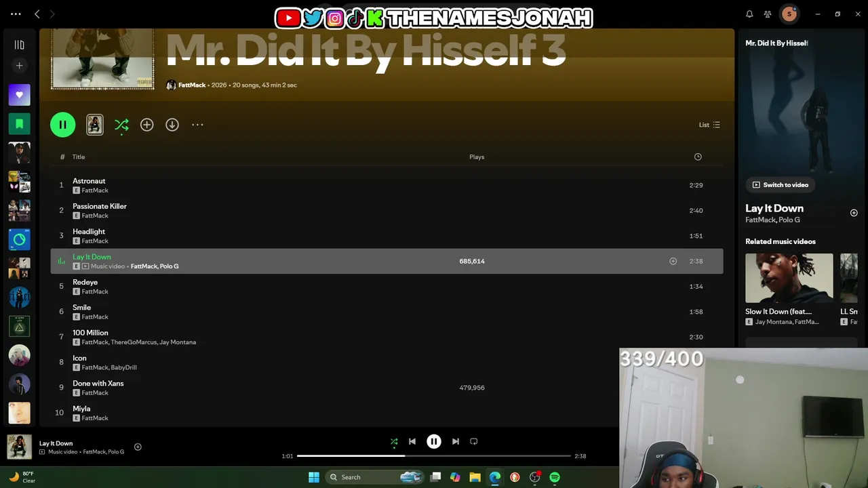This screenshot has width=868, height=488.
Task: Click the Search box on the taskbar
Action: [x=374, y=477]
